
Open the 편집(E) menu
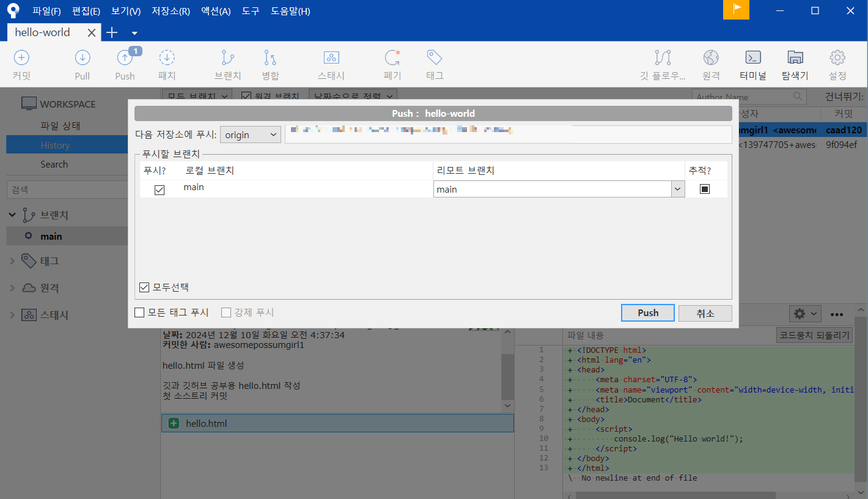(86, 11)
